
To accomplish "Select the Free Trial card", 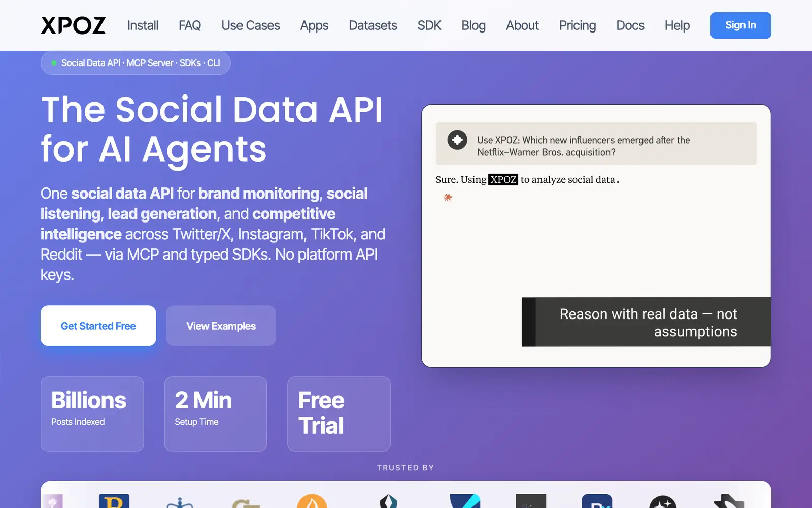I will (x=339, y=414).
